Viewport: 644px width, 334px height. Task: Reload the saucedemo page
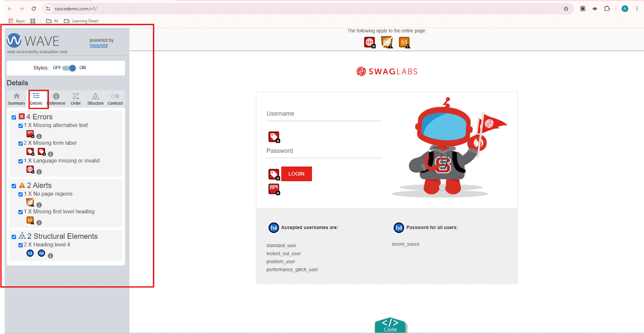tap(34, 9)
